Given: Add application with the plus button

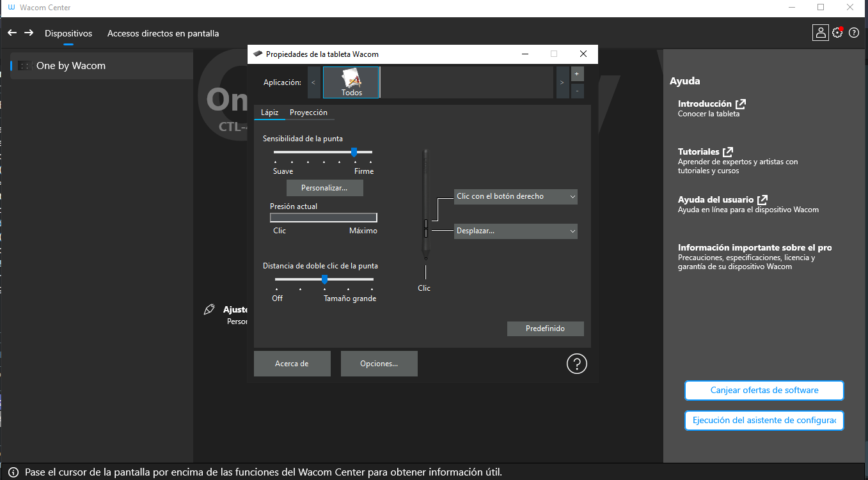Looking at the screenshot, I should click(576, 74).
